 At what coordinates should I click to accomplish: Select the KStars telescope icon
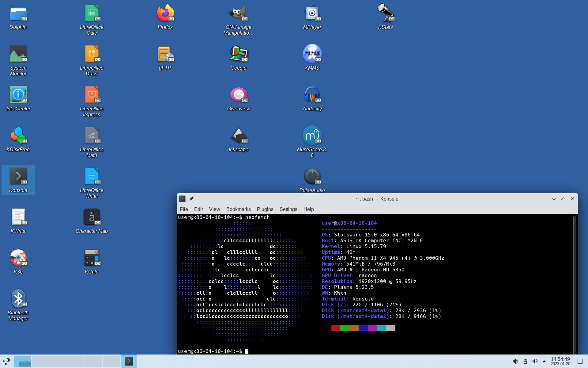pos(385,13)
